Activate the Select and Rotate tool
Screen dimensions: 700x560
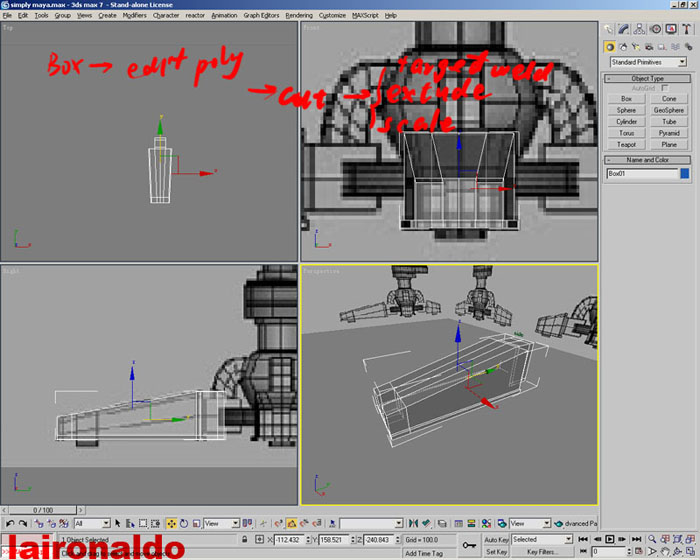[x=185, y=523]
